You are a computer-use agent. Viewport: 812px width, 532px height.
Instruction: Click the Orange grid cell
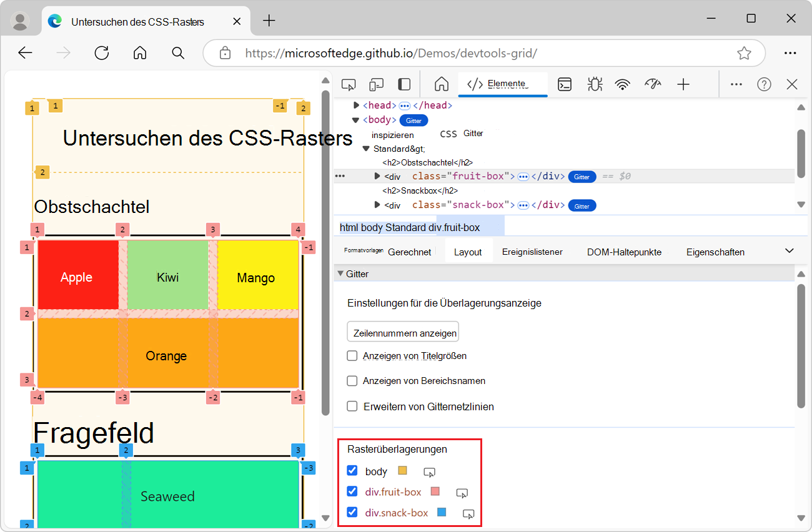[x=168, y=353]
